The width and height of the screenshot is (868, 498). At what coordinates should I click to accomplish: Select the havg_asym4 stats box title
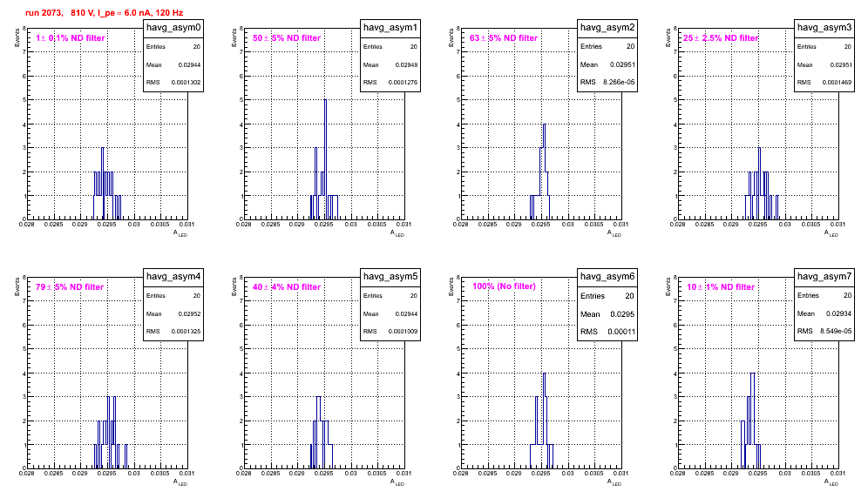coord(173,276)
